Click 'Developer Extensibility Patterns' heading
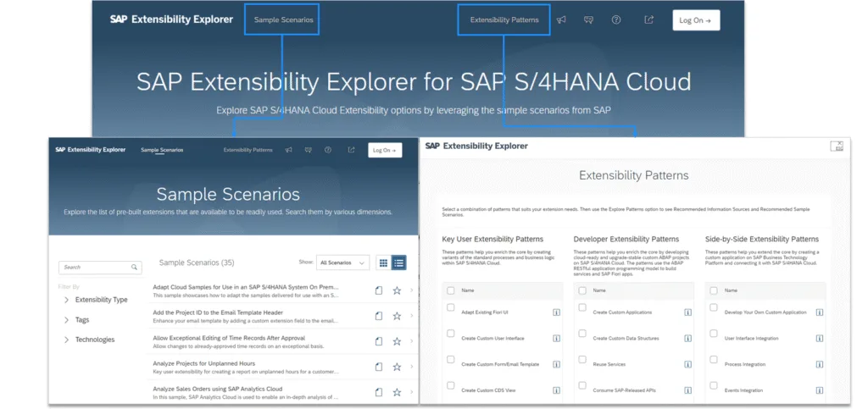The height and width of the screenshot is (409, 868). (x=626, y=240)
